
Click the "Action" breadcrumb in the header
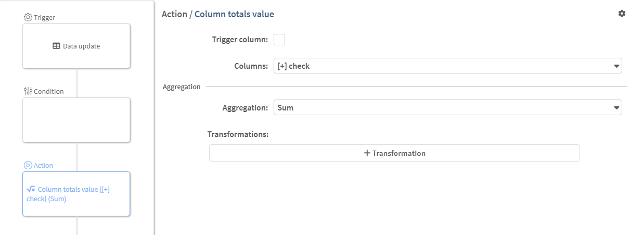tap(174, 14)
